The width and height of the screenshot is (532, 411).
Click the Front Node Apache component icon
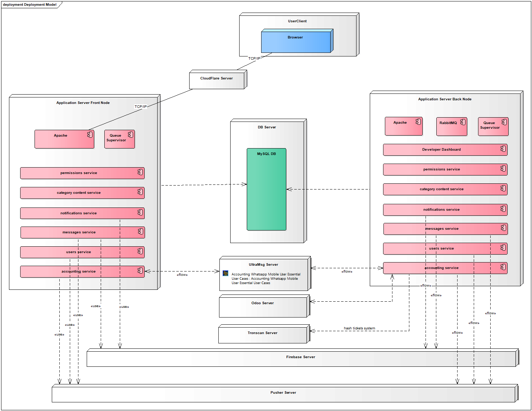point(90,134)
